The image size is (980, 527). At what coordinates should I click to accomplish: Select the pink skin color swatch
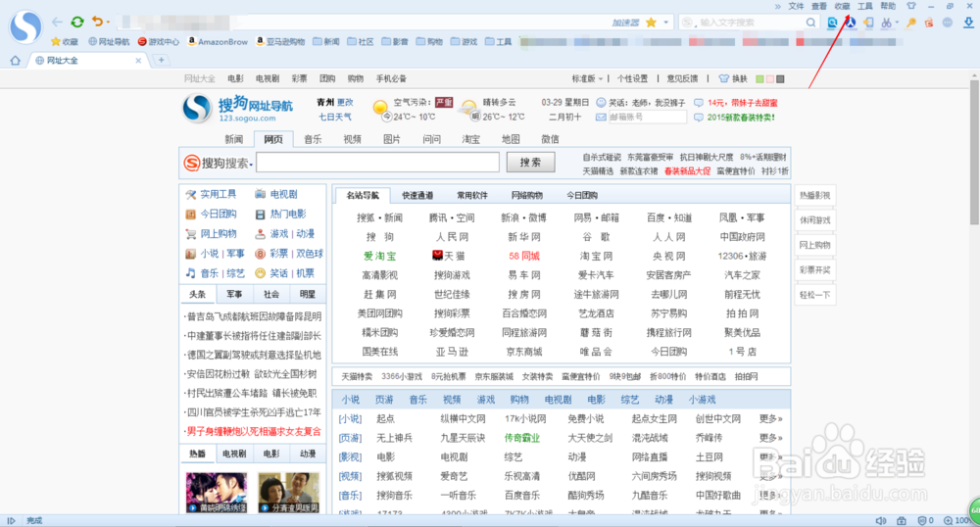[769, 79]
